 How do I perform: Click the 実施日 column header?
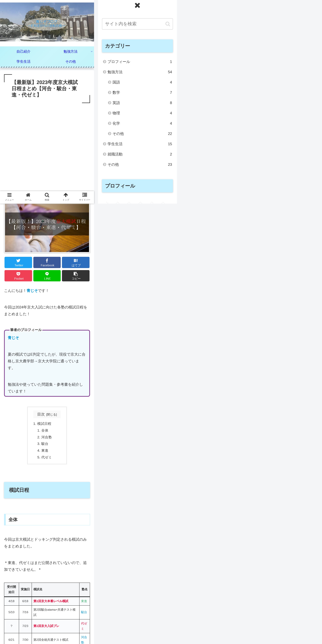[25, 589]
